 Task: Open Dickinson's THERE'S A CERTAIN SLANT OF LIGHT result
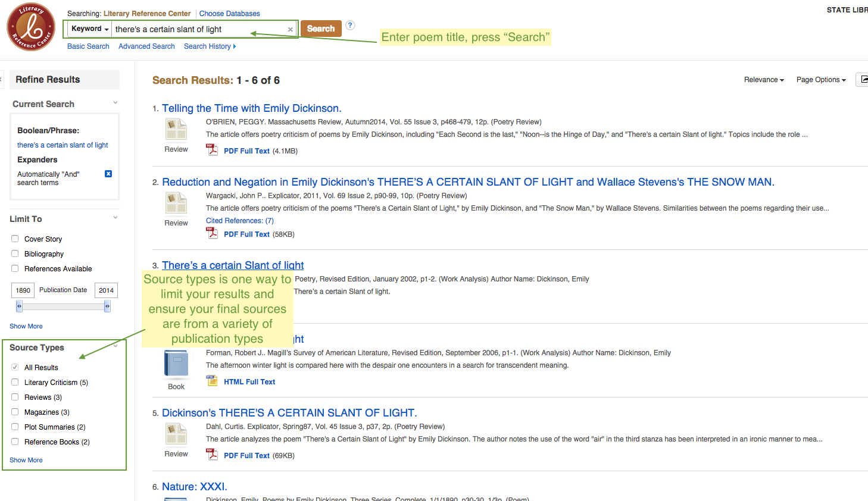pos(289,413)
